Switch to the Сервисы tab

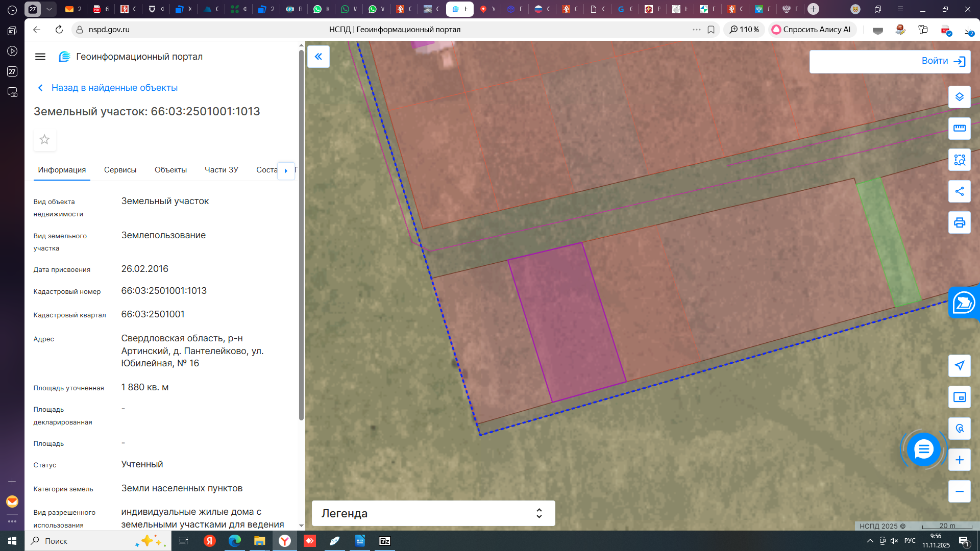tap(120, 170)
